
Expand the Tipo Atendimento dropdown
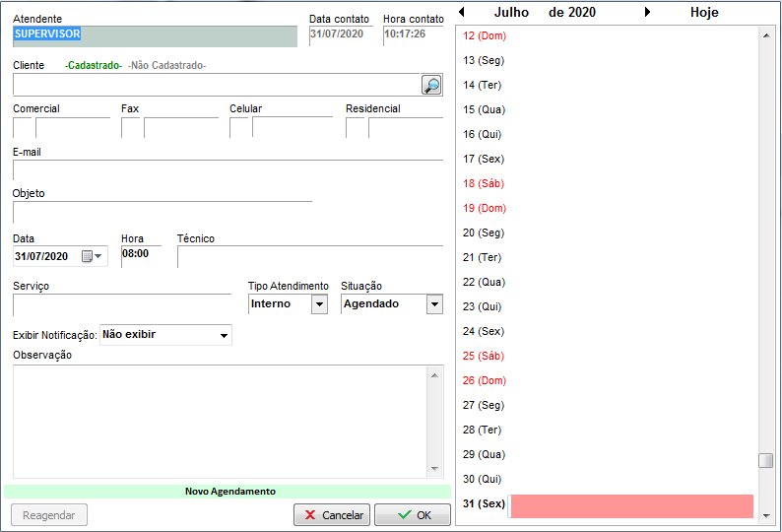pyautogui.click(x=319, y=304)
